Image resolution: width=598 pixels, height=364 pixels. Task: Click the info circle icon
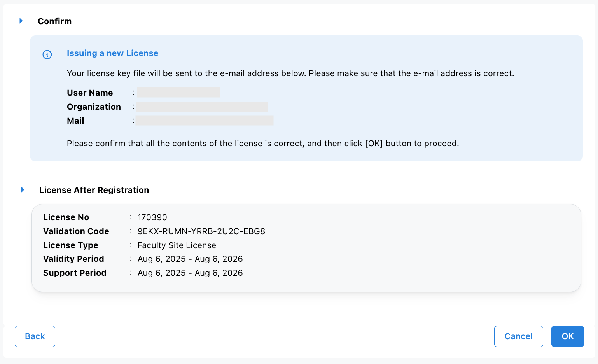pos(47,54)
